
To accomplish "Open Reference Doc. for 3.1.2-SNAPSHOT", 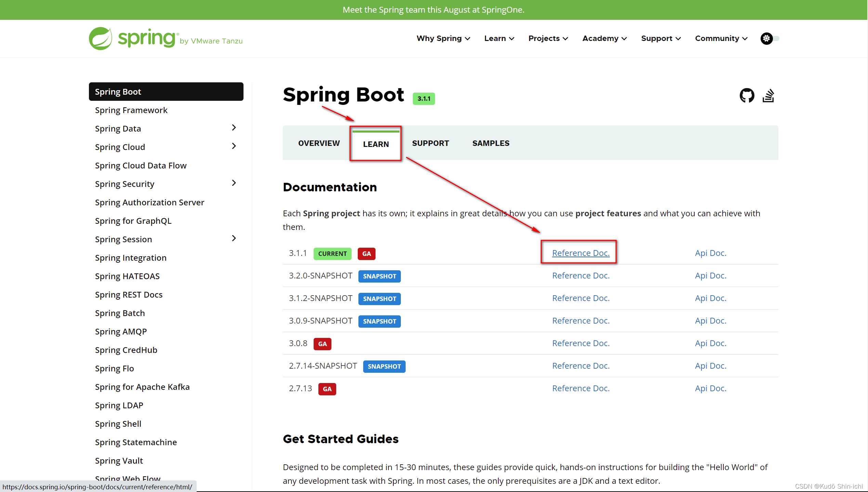I will coord(581,298).
